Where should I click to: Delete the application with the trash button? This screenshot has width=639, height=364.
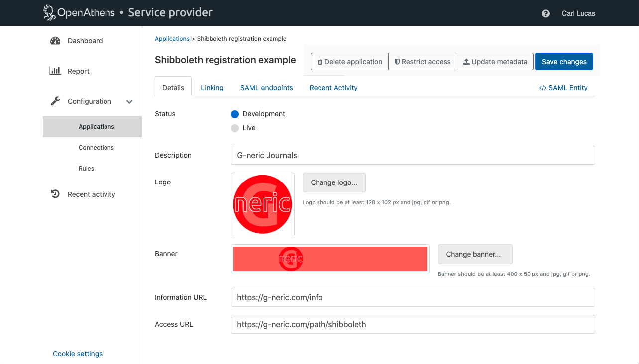[349, 62]
